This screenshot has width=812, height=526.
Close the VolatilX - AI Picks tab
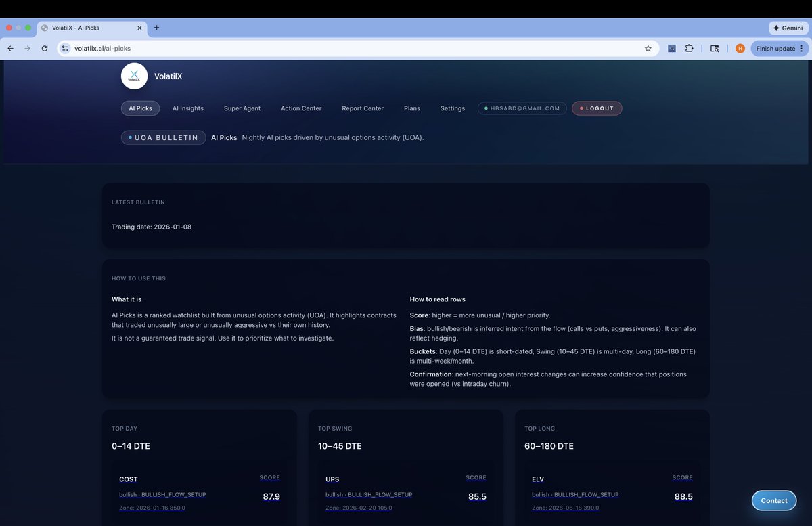coord(139,28)
